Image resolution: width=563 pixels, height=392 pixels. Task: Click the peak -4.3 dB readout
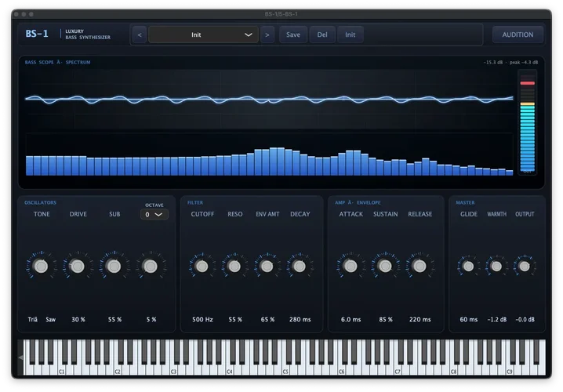524,63
